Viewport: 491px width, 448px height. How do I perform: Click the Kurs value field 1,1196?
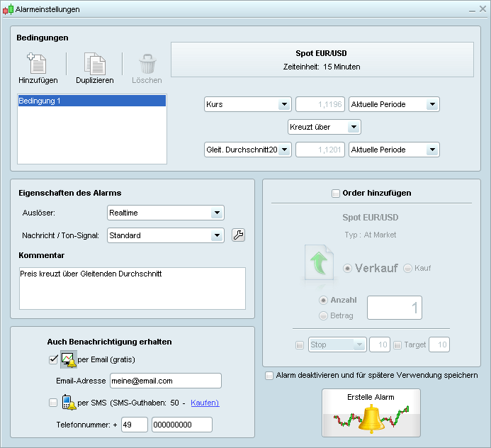pos(320,104)
